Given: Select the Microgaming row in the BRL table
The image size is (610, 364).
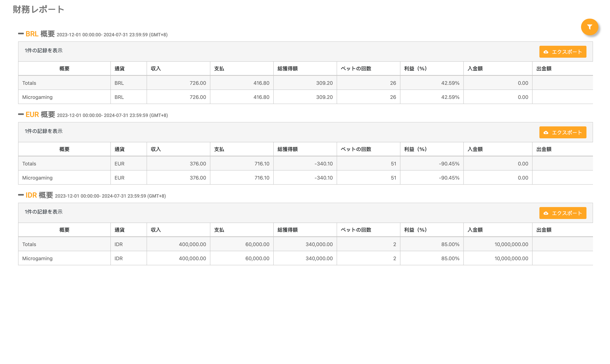Looking at the screenshot, I should click(x=37, y=97).
